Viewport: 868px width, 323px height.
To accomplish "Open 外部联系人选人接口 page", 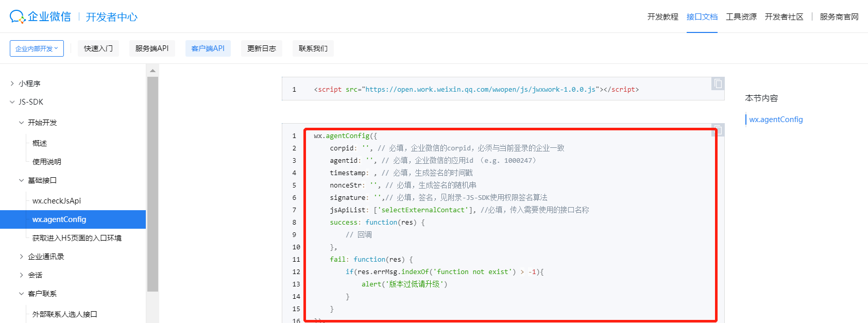I will (65, 314).
